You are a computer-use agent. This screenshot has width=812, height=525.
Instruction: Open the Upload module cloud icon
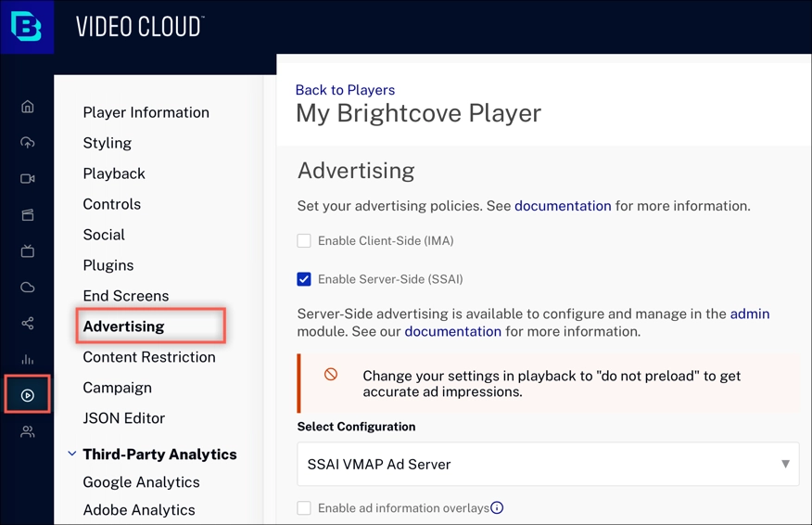(x=28, y=143)
